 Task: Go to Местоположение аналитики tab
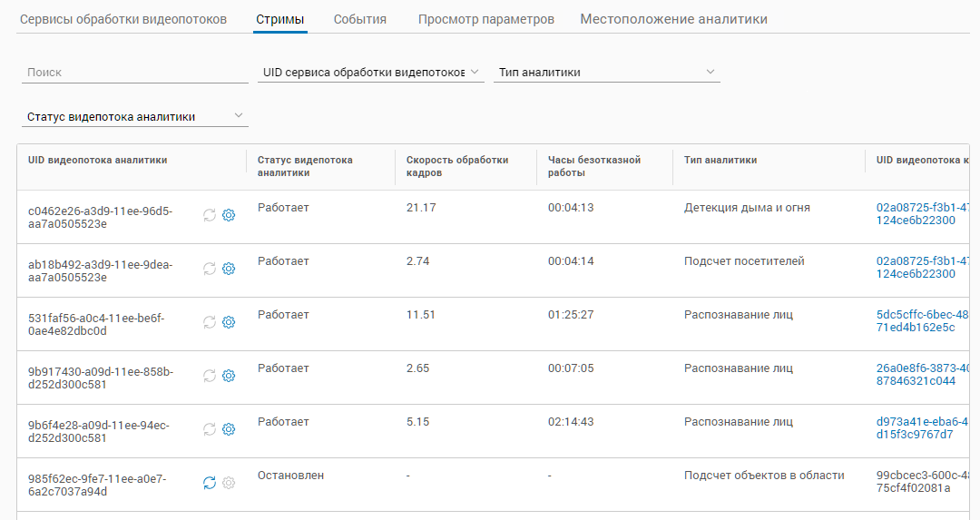673,19
